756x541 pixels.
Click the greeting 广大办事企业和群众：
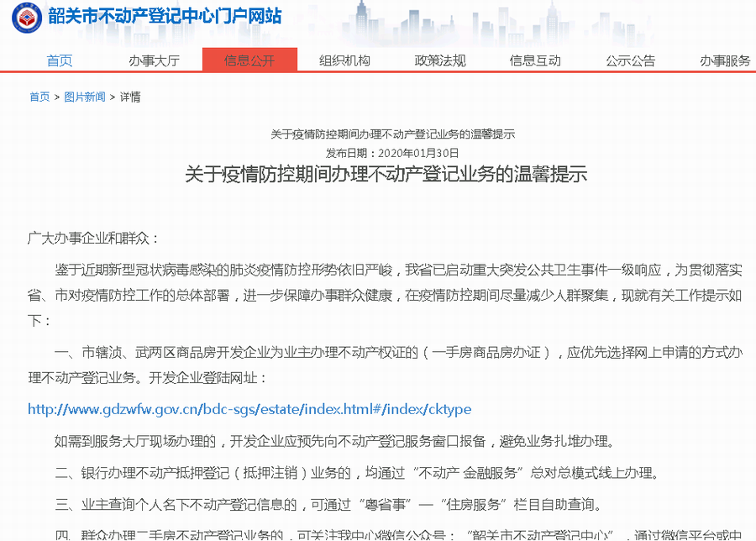click(93, 239)
